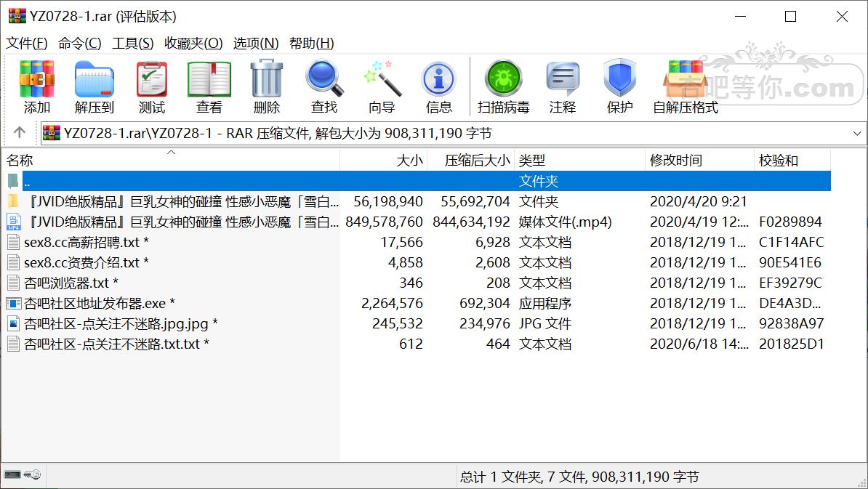Image resolution: width=868 pixels, height=489 pixels.
Task: Open the 工具(S) menu
Action: 133,43
